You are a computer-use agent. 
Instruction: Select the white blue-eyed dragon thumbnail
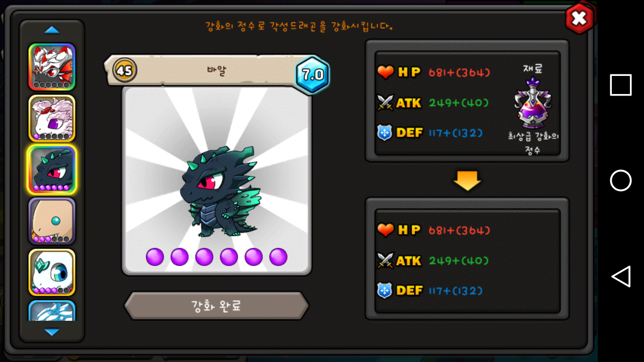[x=52, y=273]
